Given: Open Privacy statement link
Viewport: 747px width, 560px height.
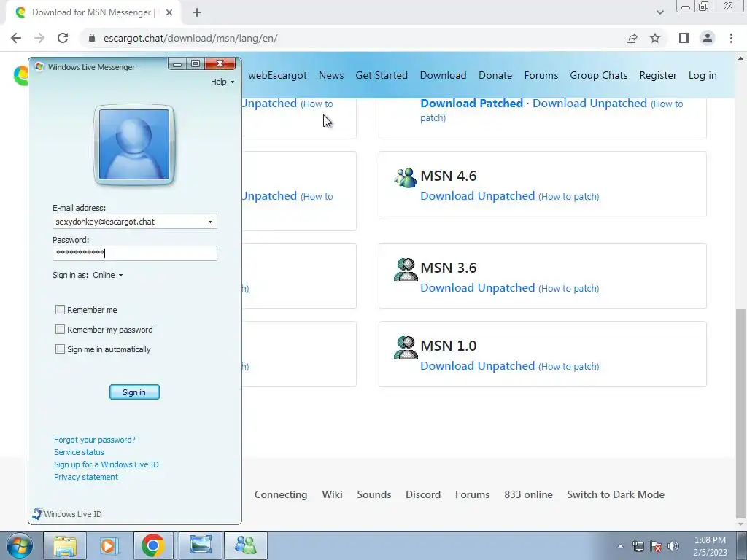Looking at the screenshot, I should pos(86,477).
